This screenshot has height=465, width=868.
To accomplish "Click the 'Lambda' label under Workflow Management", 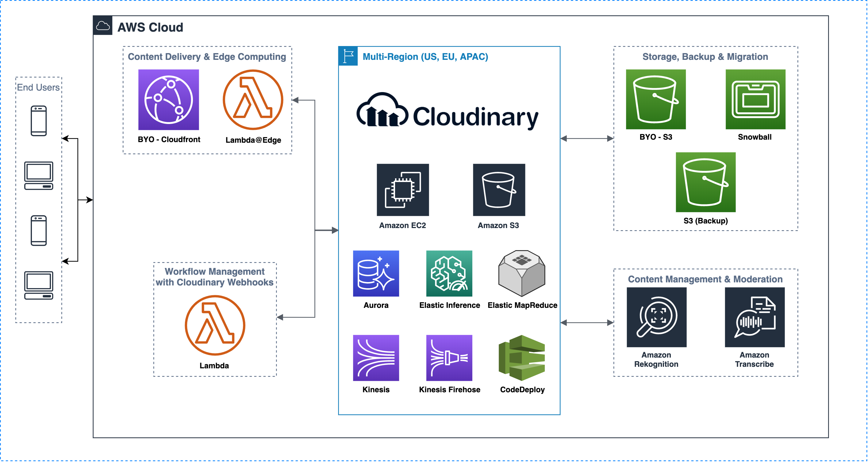I will pos(214,366).
